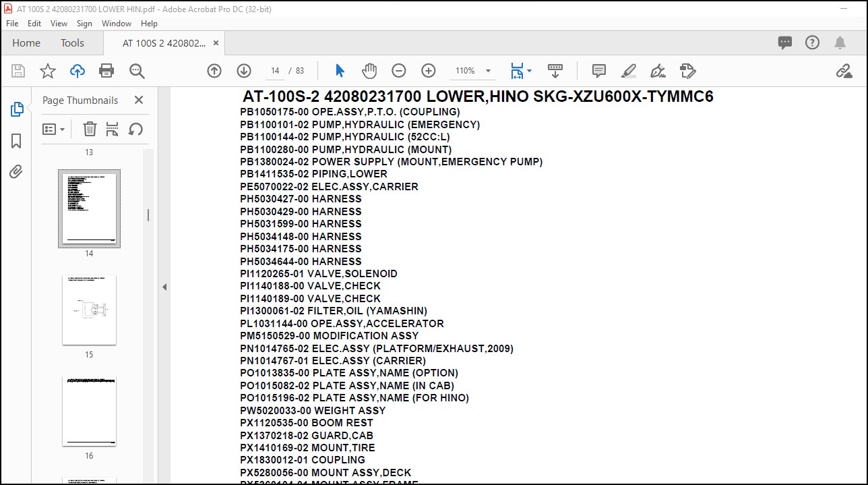Click line PW5020033-00 WEIGHT ASSY
The width and height of the screenshot is (868, 485).
[313, 411]
